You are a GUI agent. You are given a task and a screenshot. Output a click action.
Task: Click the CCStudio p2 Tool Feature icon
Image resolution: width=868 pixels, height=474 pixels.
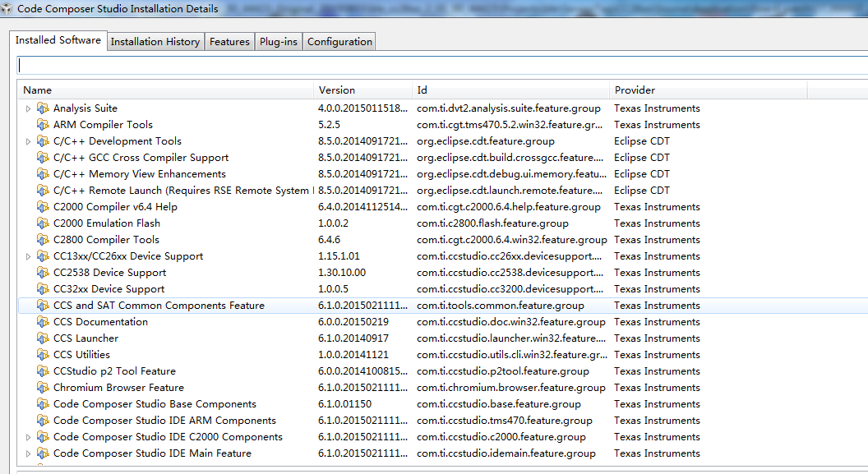click(44, 371)
